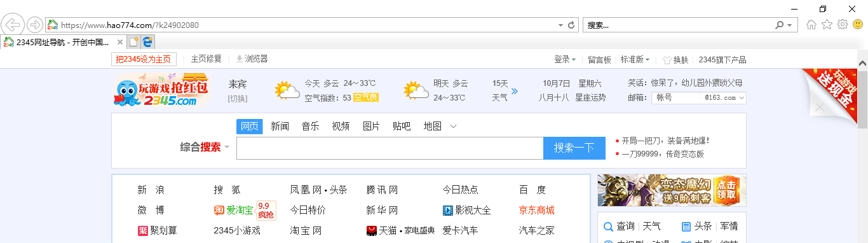Click 换肤 skin changer

pyautogui.click(x=675, y=60)
